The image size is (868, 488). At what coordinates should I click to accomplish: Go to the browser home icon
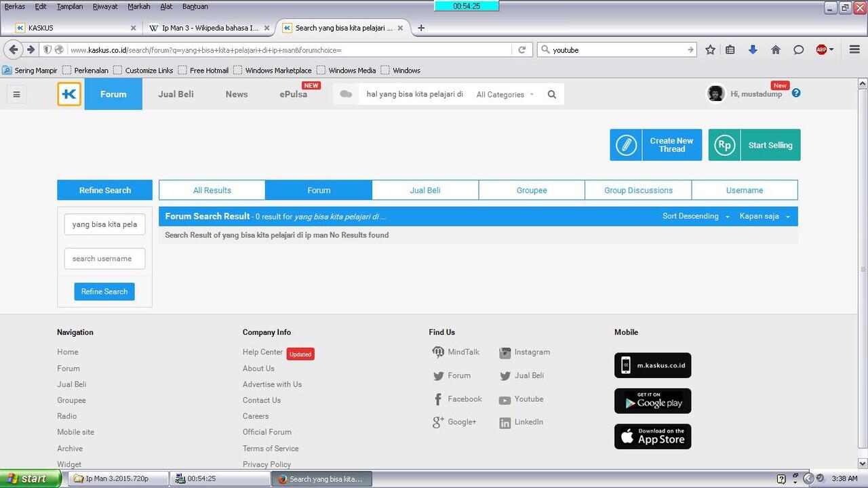click(776, 49)
